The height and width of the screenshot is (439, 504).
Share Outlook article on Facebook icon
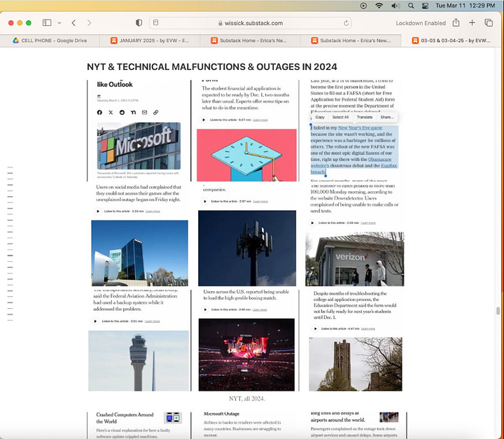99,112
